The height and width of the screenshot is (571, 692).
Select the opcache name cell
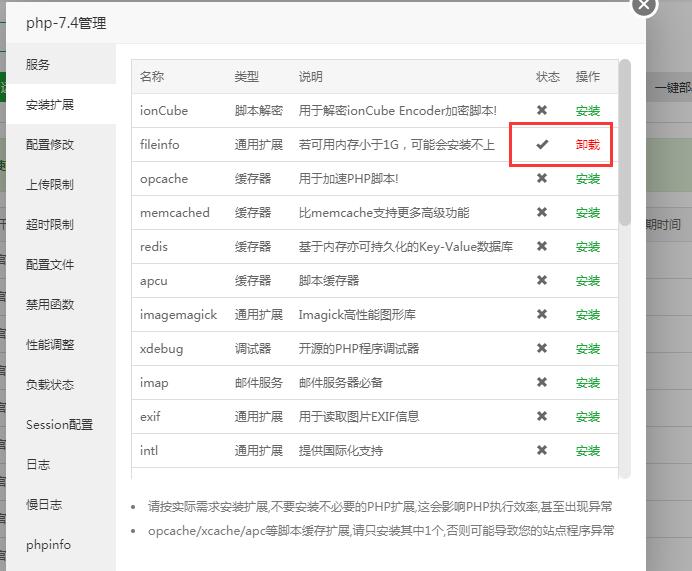[164, 179]
